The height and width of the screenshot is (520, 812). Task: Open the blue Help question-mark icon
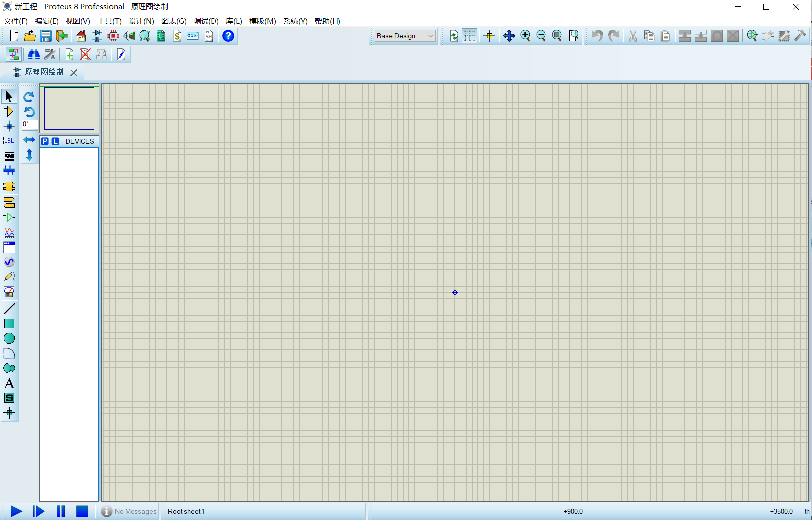coord(228,36)
